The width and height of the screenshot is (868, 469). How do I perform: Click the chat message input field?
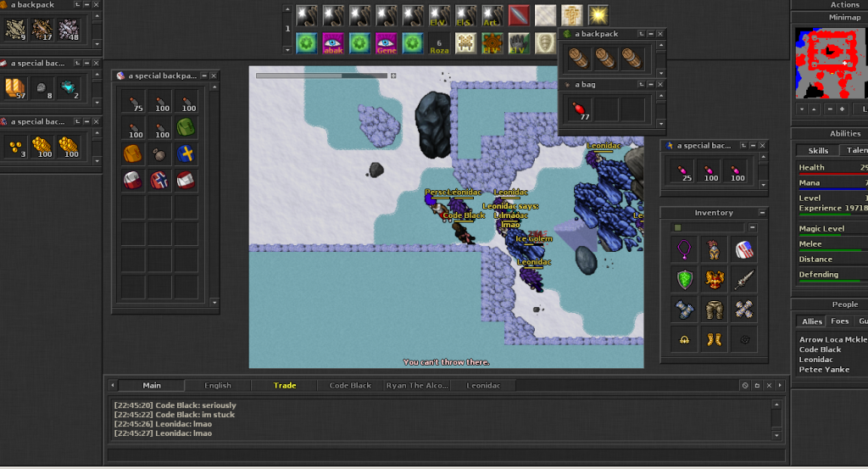click(446, 455)
